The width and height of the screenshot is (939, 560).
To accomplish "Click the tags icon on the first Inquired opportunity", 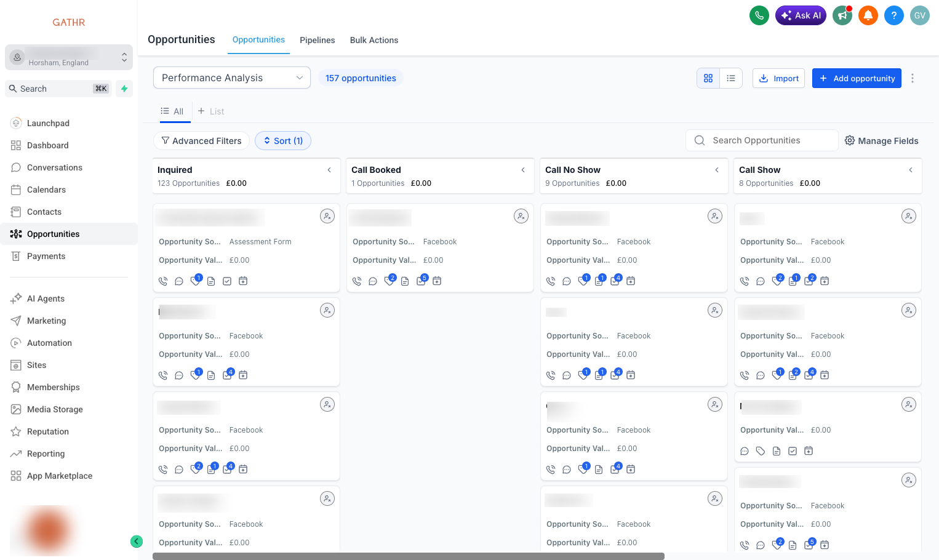I will [x=195, y=281].
